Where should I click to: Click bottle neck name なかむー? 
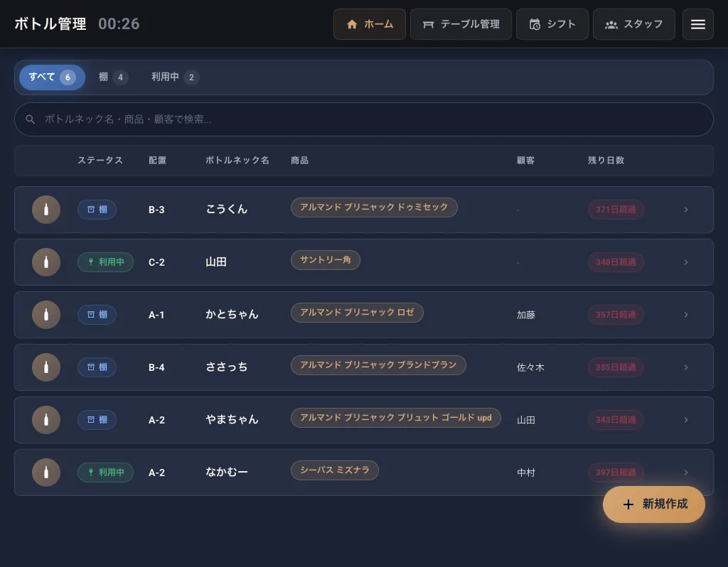tap(227, 472)
